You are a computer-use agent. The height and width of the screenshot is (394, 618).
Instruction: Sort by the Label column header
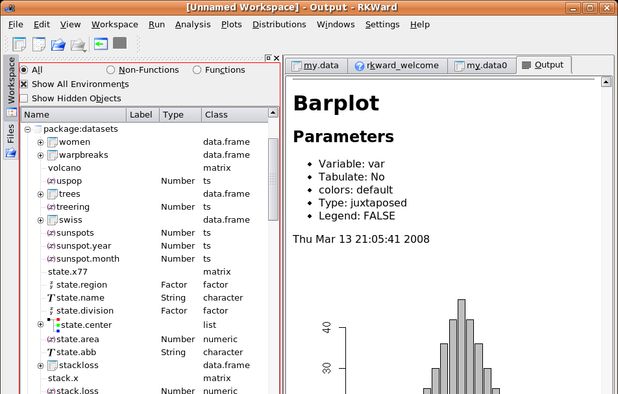tap(143, 115)
